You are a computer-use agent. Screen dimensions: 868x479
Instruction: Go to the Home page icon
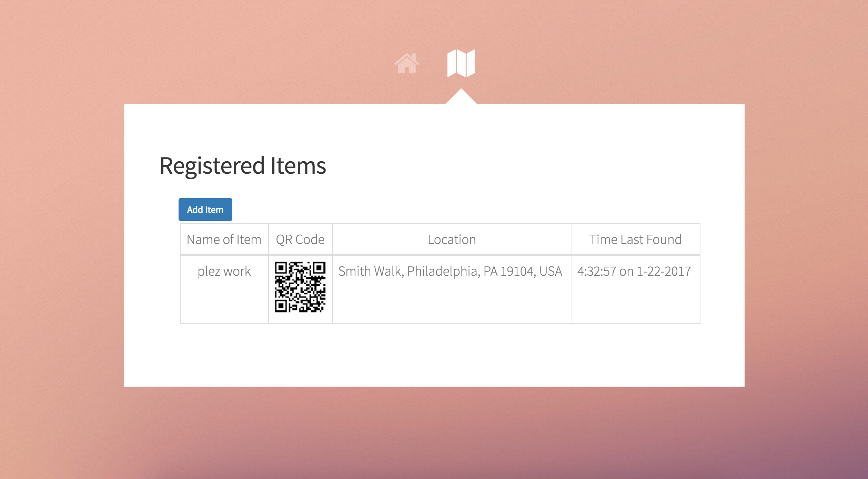coord(407,63)
